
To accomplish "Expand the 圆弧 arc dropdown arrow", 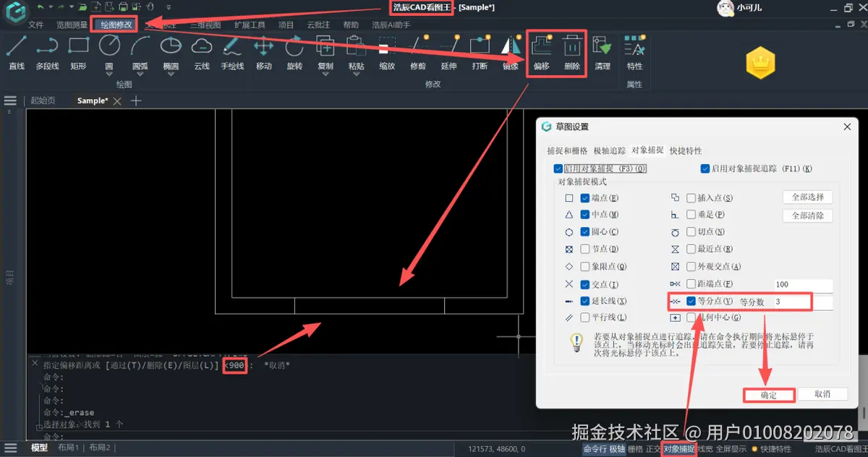I will point(140,74).
